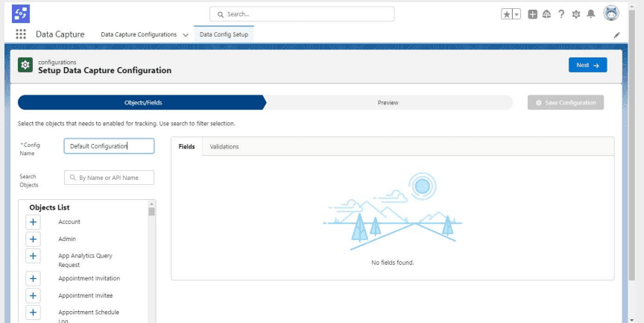644x323 pixels.
Task: Click the configurations gear page icon
Action: click(25, 66)
